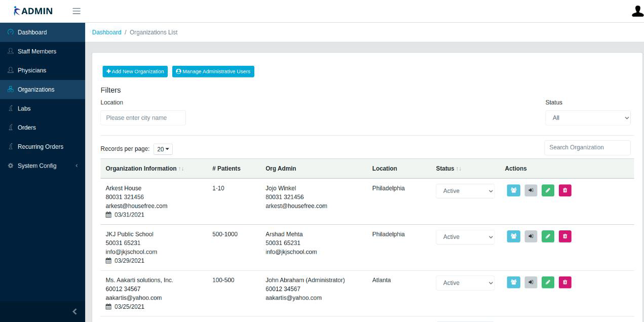Delete Arkest House organization

(x=565, y=190)
